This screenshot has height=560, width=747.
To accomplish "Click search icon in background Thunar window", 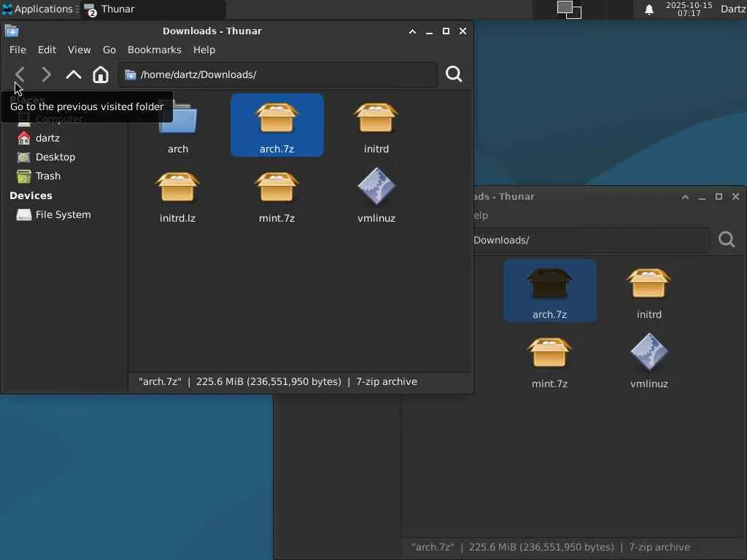I will coord(727,239).
